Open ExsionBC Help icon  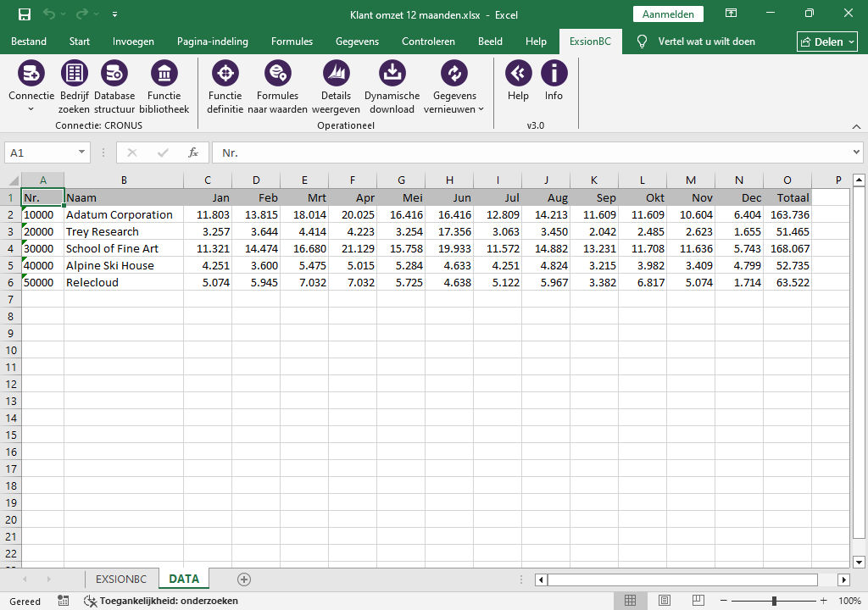click(x=518, y=73)
